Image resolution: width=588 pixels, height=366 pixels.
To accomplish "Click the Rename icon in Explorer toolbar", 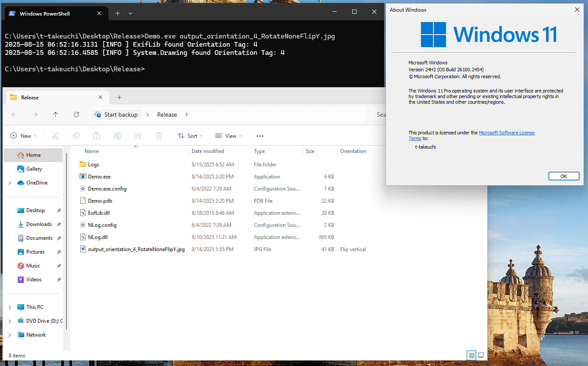I will [x=117, y=136].
